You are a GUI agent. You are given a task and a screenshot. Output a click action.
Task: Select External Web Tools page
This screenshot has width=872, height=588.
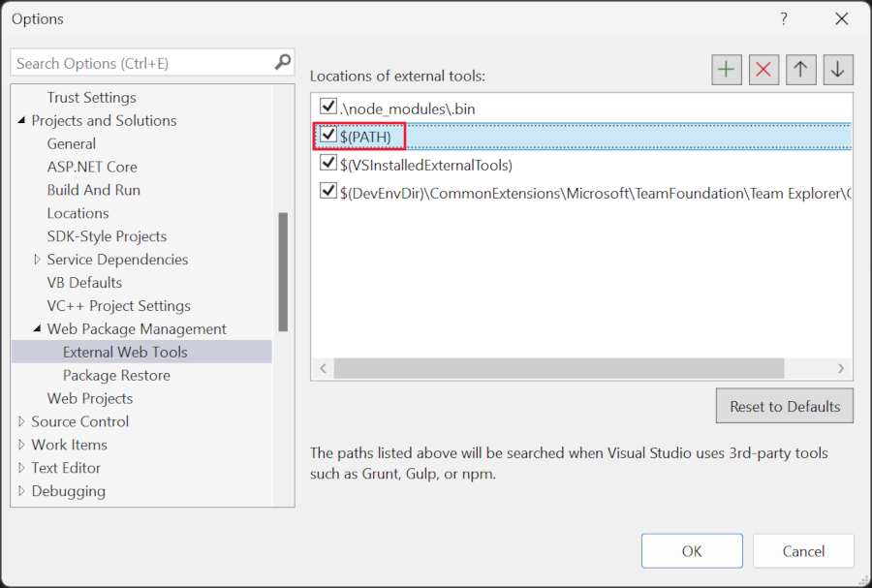coord(125,352)
